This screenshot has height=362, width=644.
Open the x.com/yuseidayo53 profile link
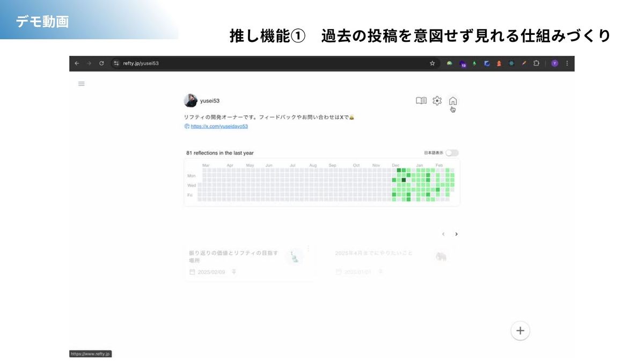(219, 127)
